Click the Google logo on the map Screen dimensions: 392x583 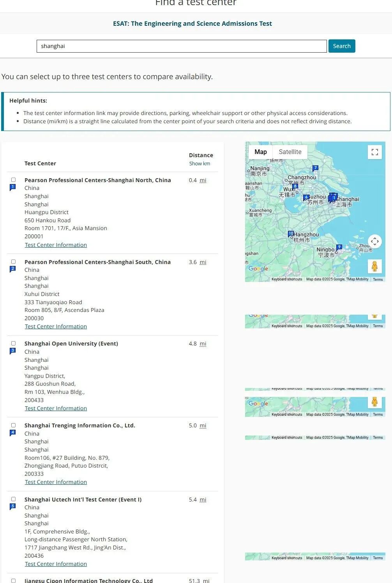tap(258, 269)
